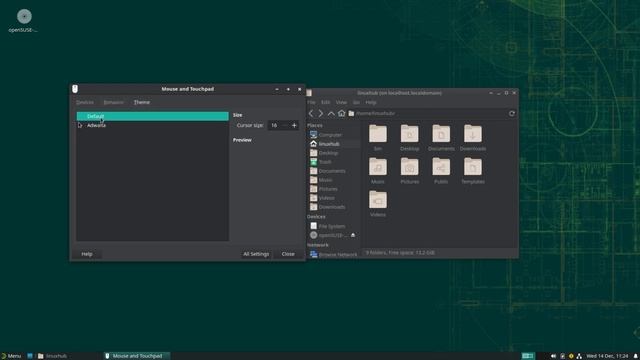This screenshot has height=360, width=640.
Task: Select the Default cursor theme row
Action: click(153, 116)
